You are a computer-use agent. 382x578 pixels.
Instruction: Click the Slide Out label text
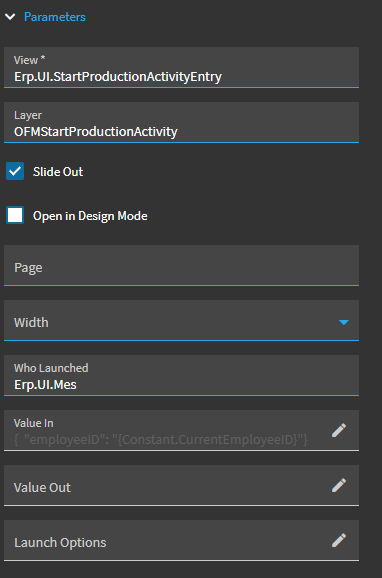[x=58, y=172]
